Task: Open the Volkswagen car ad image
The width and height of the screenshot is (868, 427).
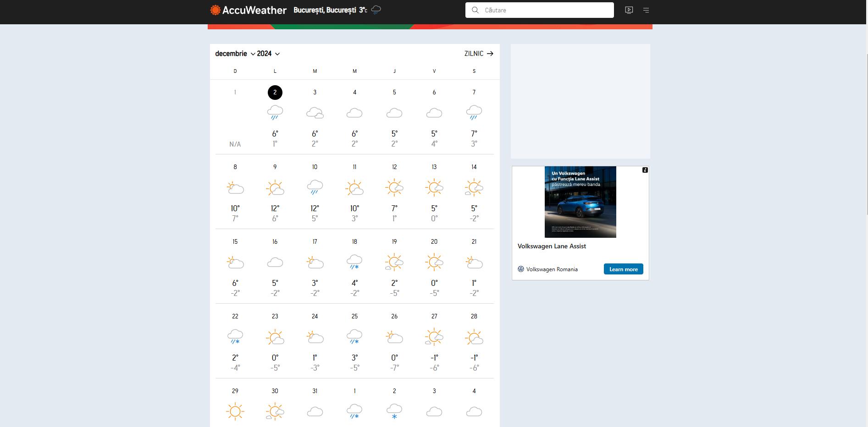Action: pyautogui.click(x=580, y=202)
